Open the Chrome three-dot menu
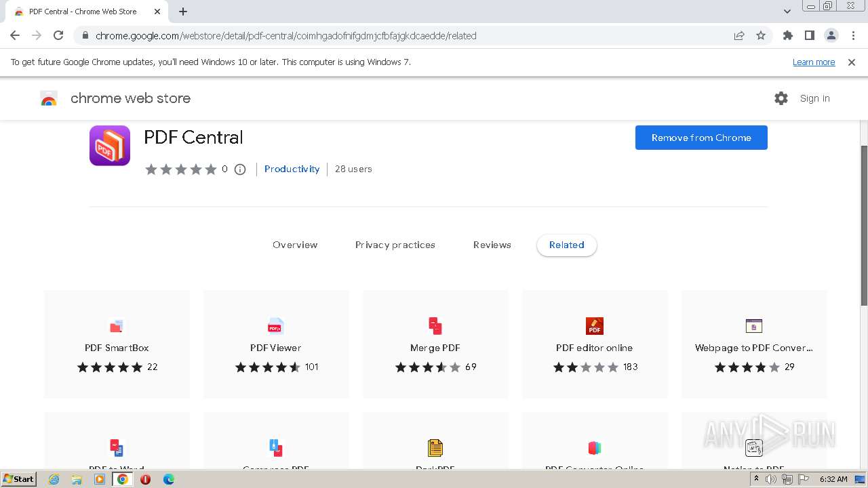The width and height of the screenshot is (868, 488). coord(852,36)
